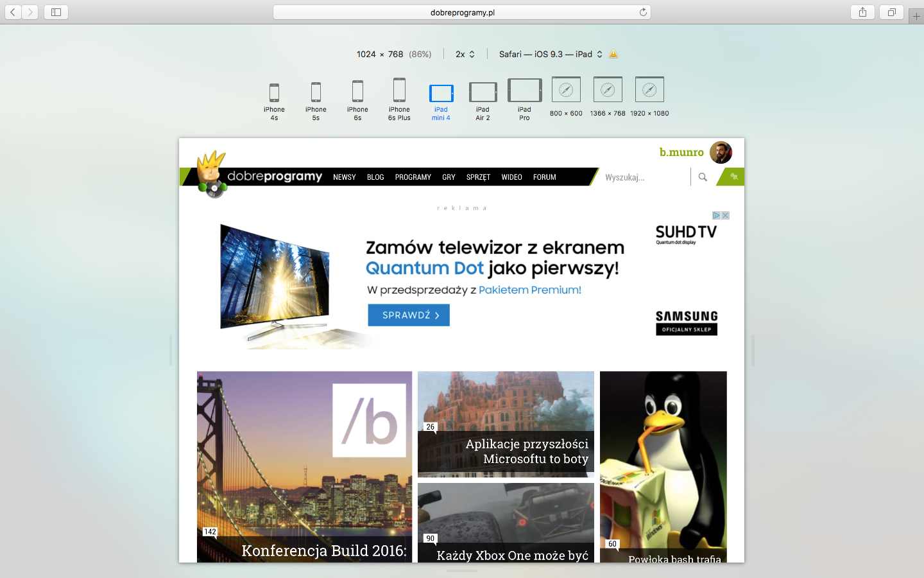Viewport: 924px width, 578px height.
Task: Open Pakietem Premium link in ad
Action: click(x=530, y=290)
